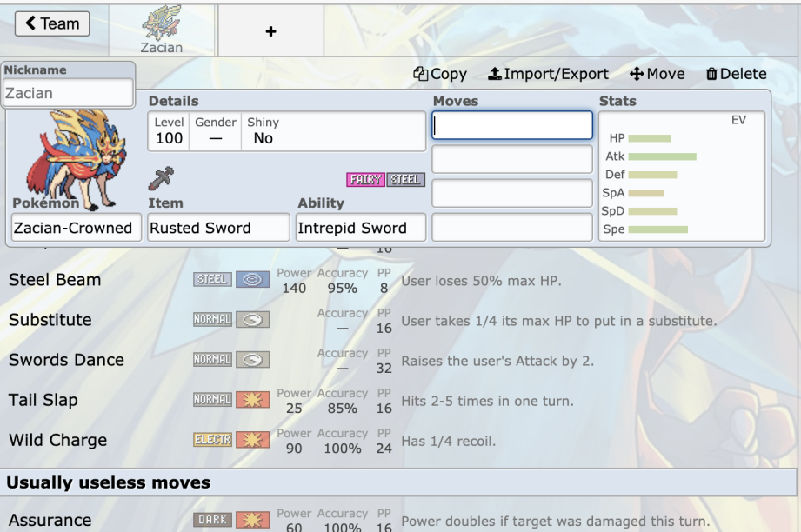Viewport: 801px width, 532px height.
Task: Select the move Wild Charge
Action: [x=57, y=440]
